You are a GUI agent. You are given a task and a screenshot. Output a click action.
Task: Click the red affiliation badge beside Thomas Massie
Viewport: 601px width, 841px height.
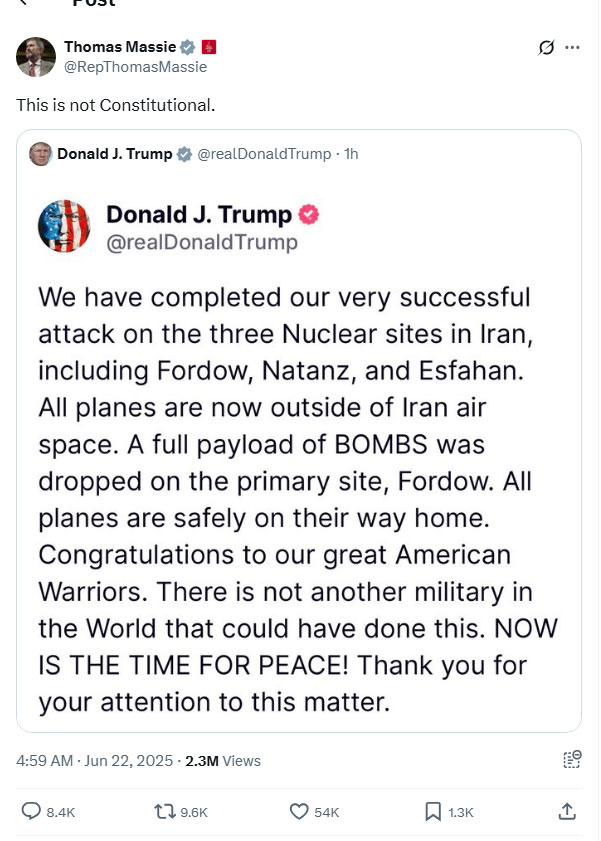209,47
